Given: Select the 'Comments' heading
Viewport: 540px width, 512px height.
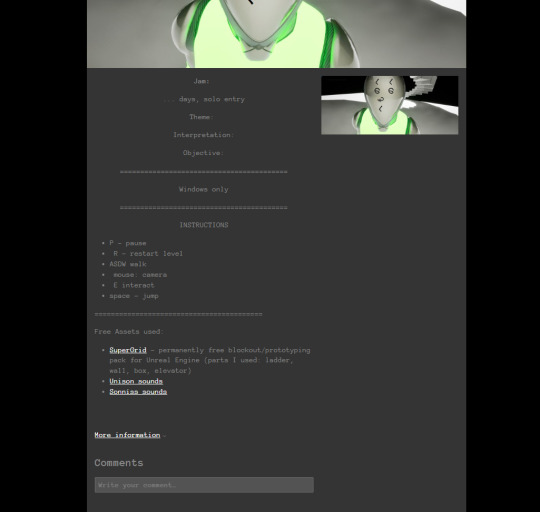Looking at the screenshot, I should pyautogui.click(x=119, y=463).
